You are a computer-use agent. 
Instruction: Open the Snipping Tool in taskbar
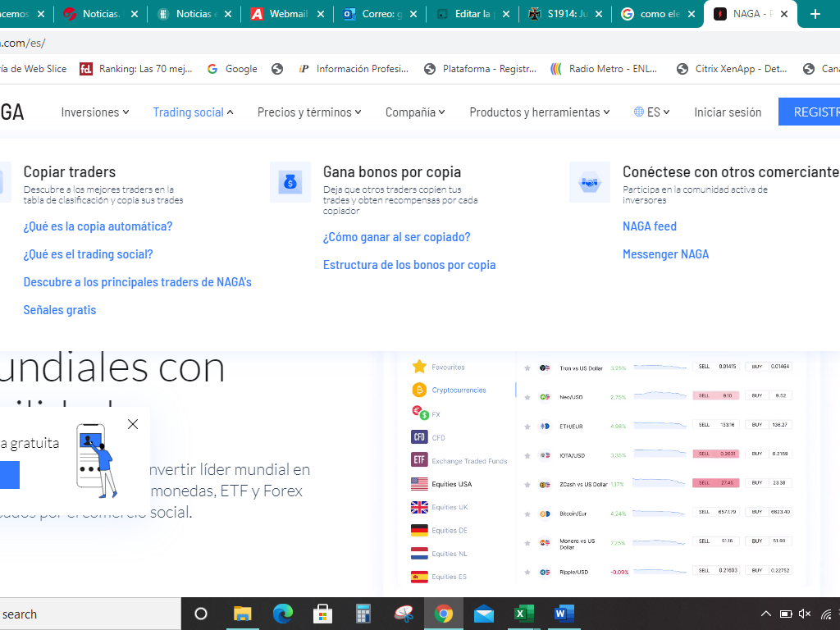[x=404, y=614]
